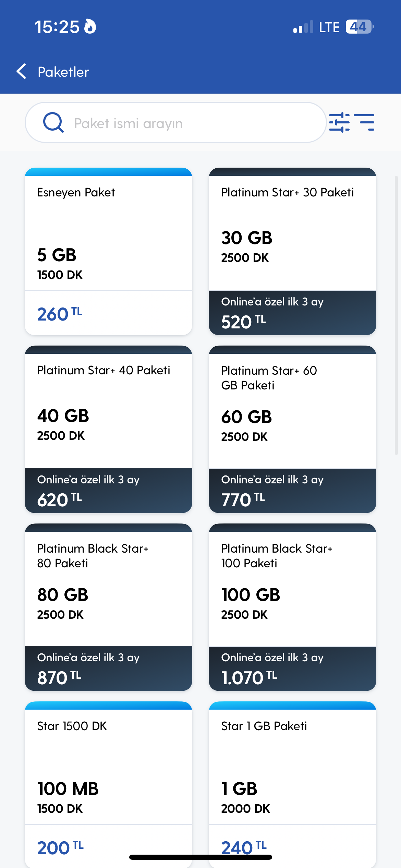The height and width of the screenshot is (868, 401).
Task: Tap the hotspot flame icon by clock
Action: [90, 26]
